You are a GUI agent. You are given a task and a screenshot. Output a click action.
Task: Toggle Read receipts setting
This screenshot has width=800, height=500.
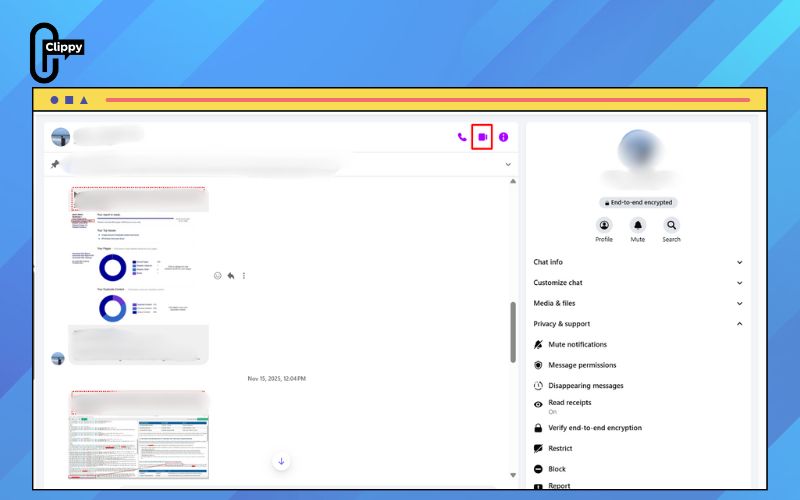[638, 406]
